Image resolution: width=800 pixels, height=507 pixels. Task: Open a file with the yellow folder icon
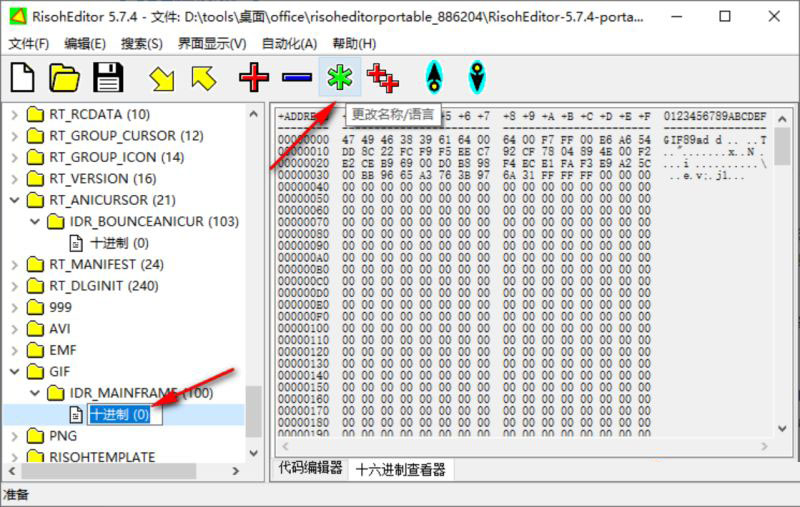[x=64, y=78]
